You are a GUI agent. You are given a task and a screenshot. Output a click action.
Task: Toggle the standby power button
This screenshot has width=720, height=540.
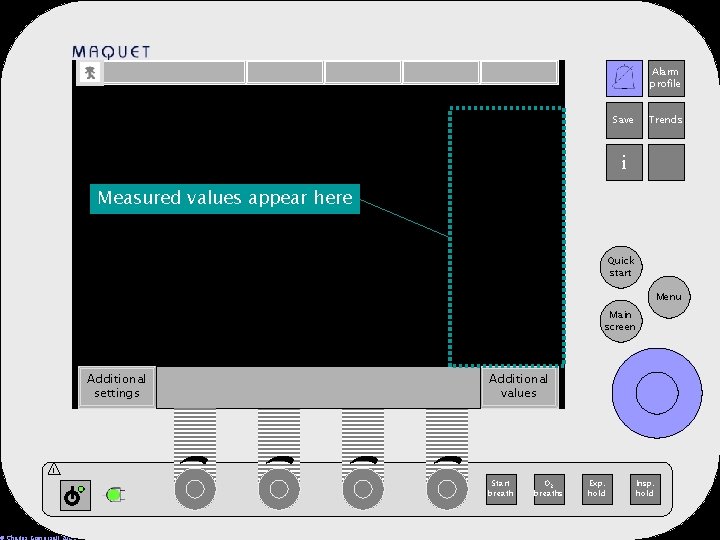[75, 495]
